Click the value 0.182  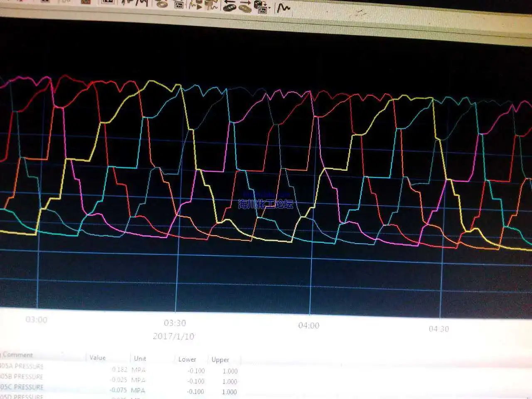point(120,369)
